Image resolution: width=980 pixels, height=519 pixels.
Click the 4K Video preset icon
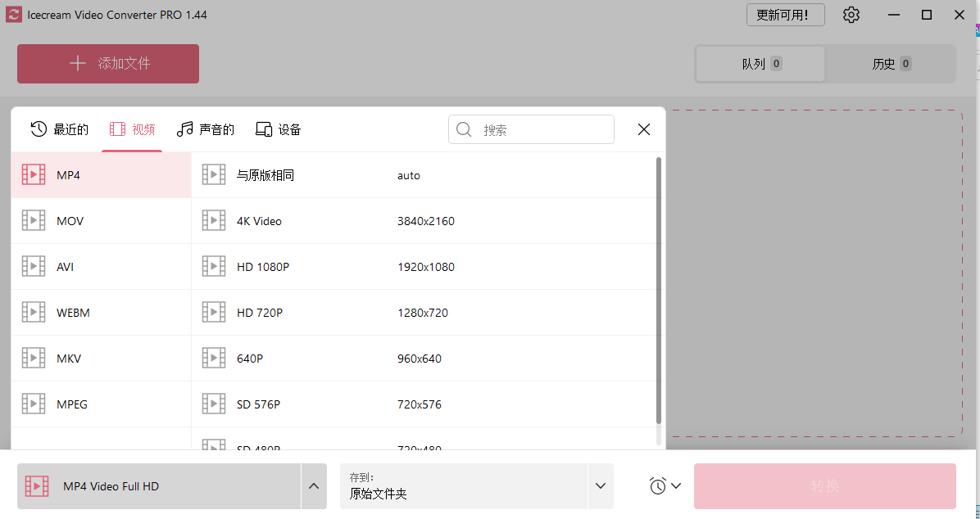pyautogui.click(x=214, y=221)
